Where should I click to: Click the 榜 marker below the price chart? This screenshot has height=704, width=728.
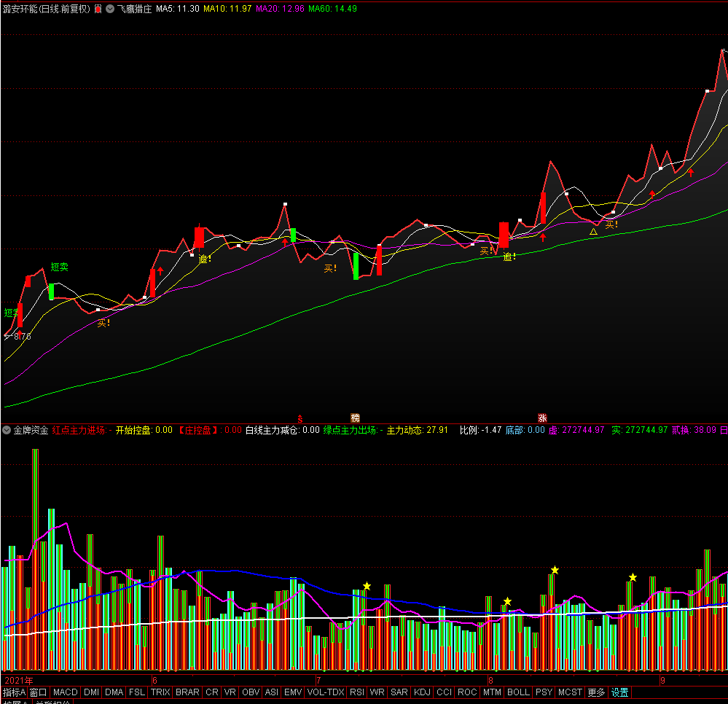tap(355, 418)
